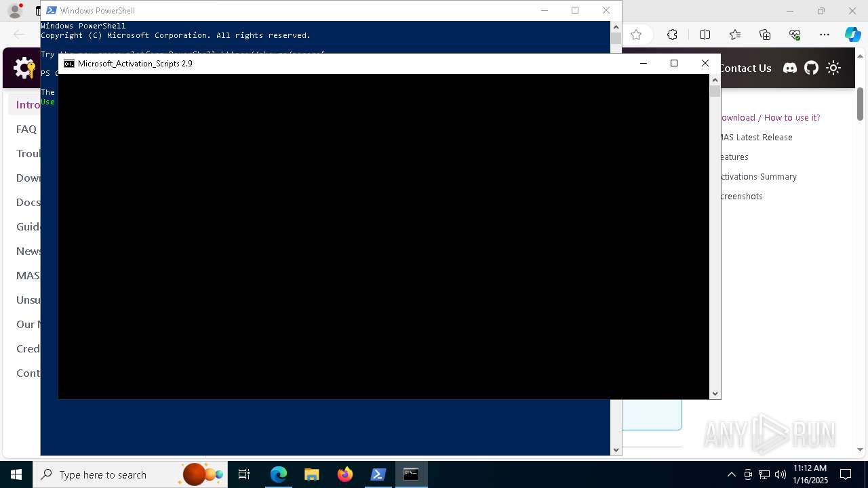Launch Firefox from the taskbar
The image size is (868, 488).
click(x=345, y=474)
